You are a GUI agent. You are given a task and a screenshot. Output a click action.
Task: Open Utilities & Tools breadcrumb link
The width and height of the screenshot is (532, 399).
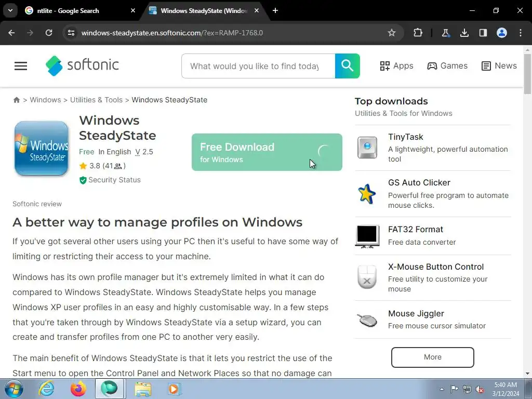point(96,100)
